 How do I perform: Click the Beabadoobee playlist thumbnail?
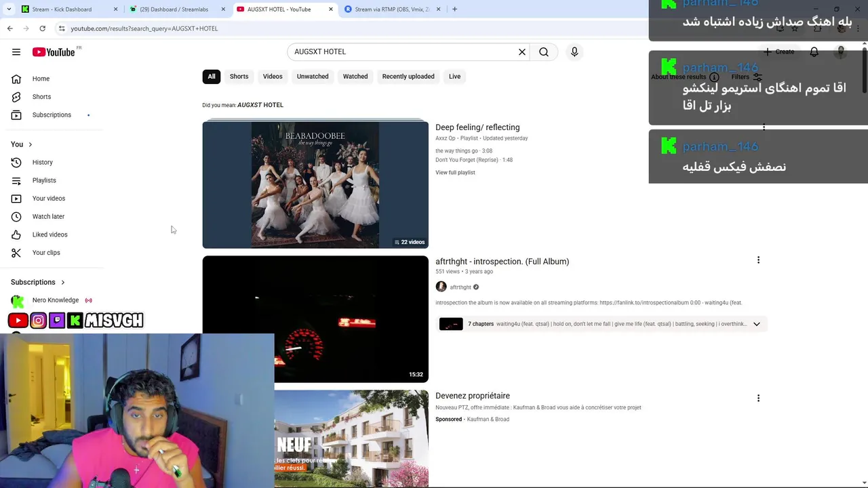(315, 184)
